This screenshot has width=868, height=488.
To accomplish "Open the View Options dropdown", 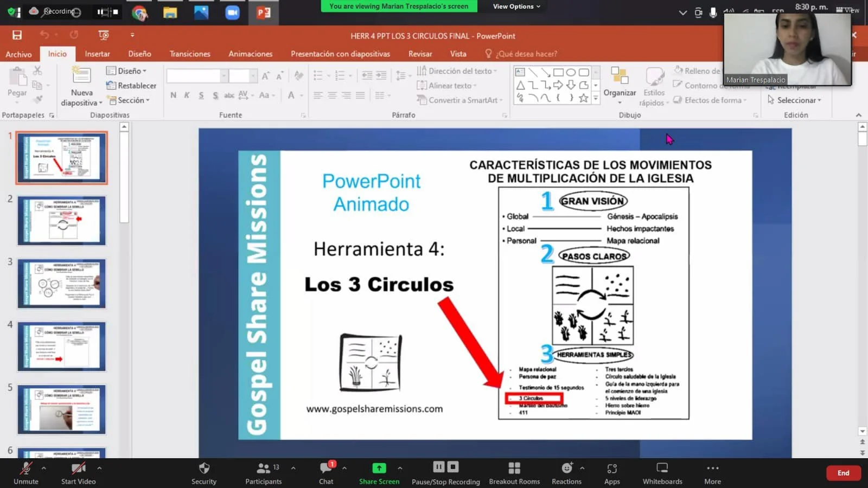I will [516, 7].
